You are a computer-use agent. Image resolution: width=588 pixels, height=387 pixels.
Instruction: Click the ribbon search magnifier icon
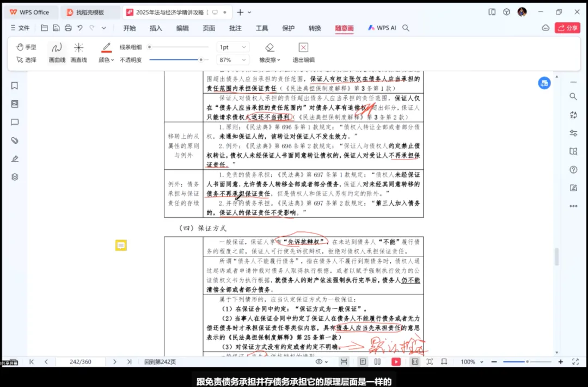pos(406,28)
